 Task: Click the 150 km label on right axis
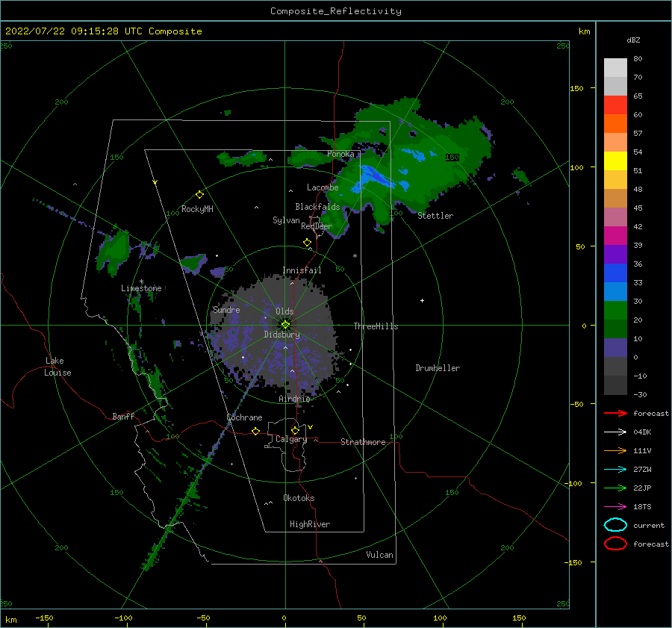576,88
